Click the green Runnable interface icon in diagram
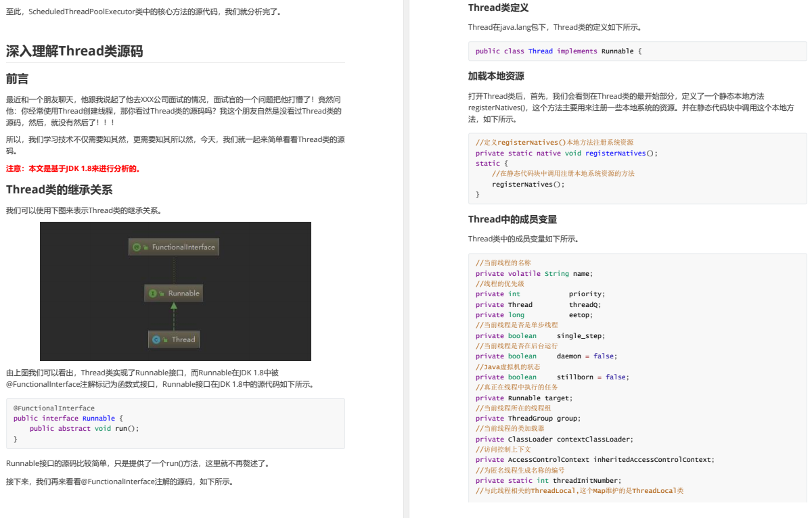The height and width of the screenshot is (518, 812). click(152, 293)
